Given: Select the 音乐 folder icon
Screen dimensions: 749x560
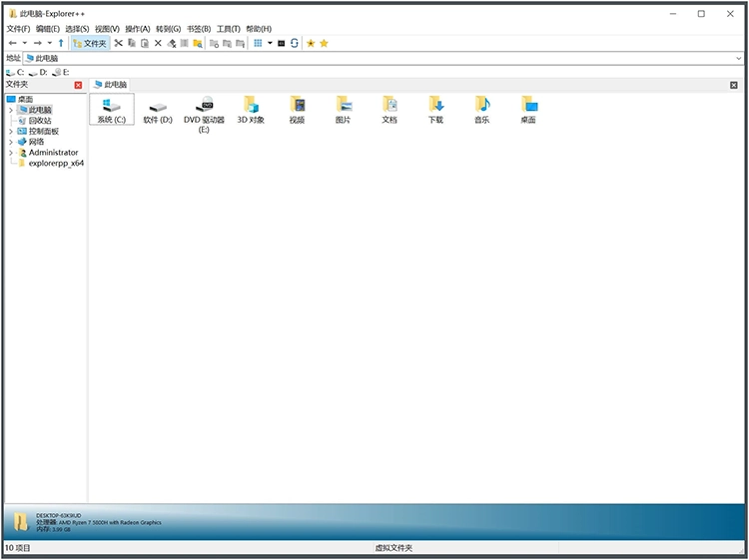Looking at the screenshot, I should pos(481,109).
